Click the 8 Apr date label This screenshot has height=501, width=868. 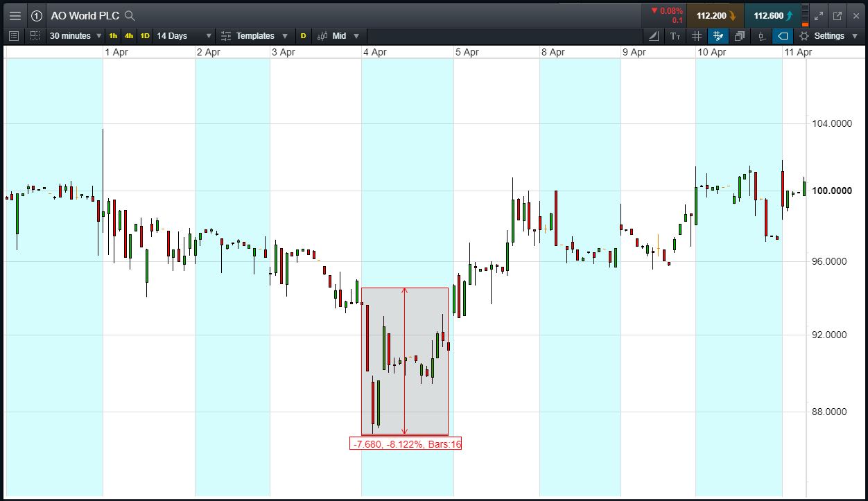553,52
